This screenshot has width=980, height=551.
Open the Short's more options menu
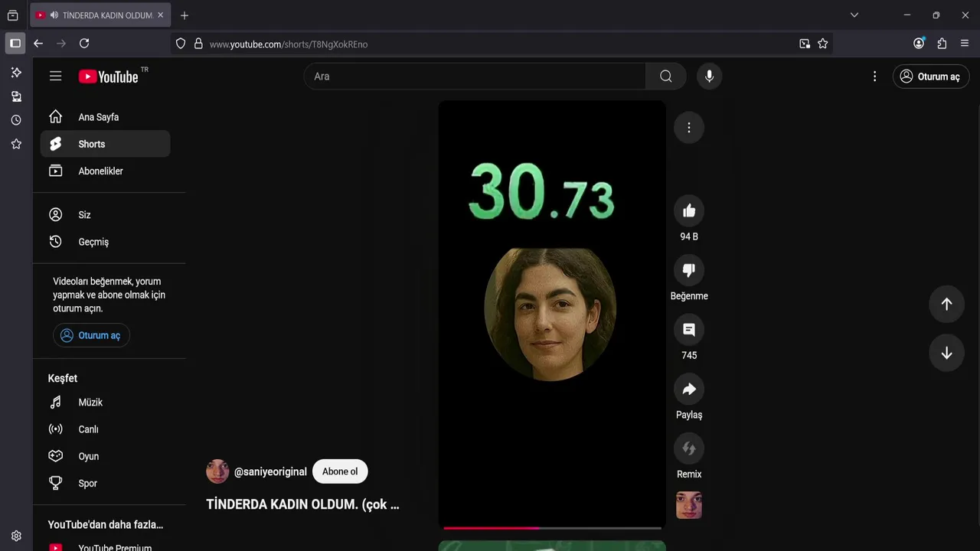click(688, 128)
